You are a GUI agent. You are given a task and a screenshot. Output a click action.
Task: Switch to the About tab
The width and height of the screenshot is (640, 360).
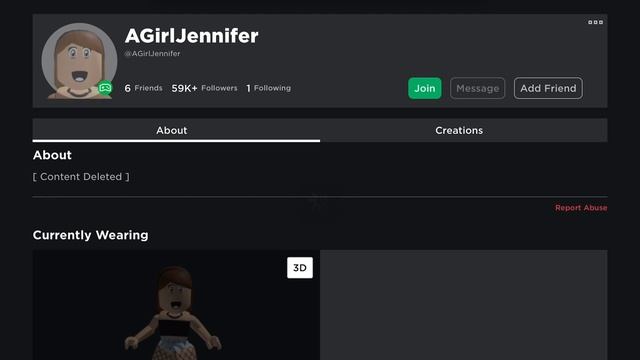tap(176, 130)
